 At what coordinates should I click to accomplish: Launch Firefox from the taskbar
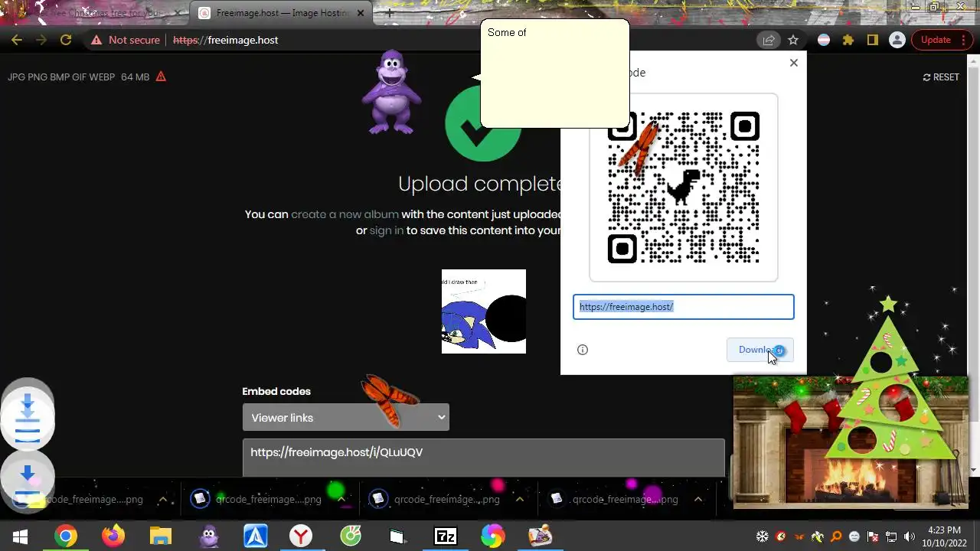(x=113, y=536)
